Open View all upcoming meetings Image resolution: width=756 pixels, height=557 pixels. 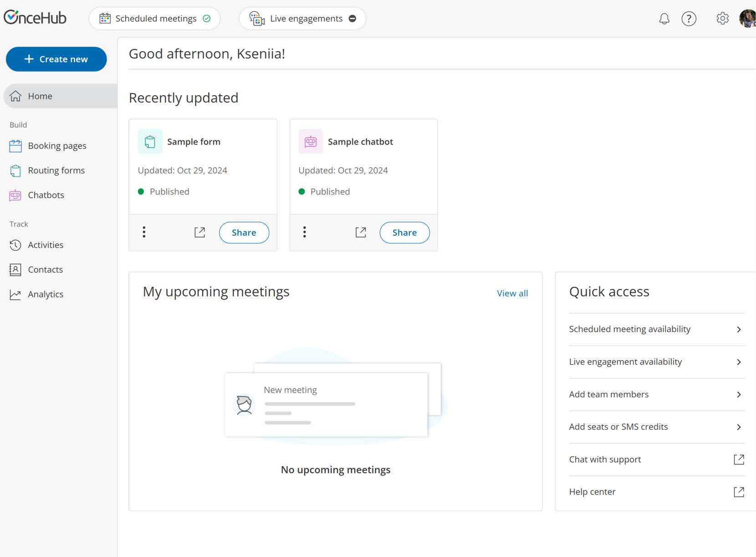pyautogui.click(x=512, y=293)
